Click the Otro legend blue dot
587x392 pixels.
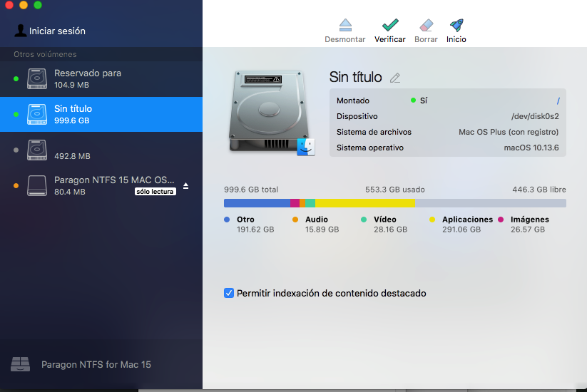[227, 220]
